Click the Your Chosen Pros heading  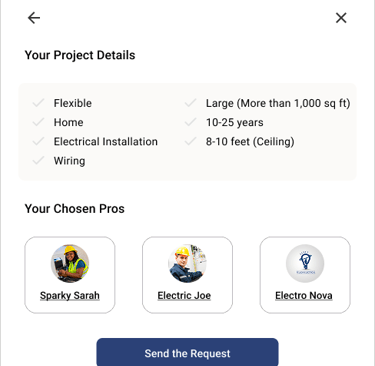tap(75, 209)
